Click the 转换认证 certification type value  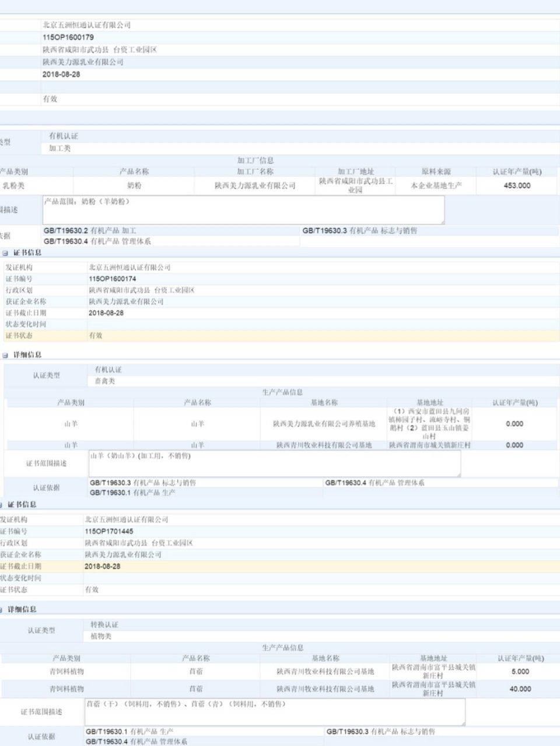click(106, 625)
